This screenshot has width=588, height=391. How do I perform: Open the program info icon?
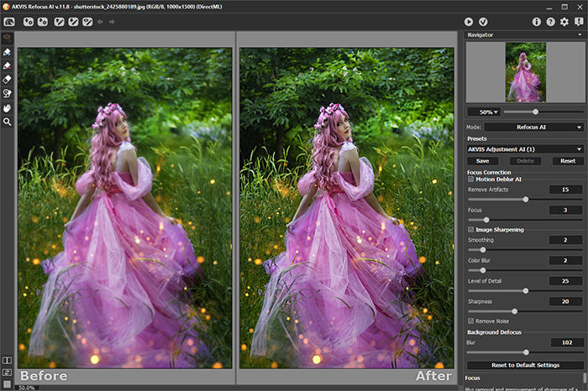click(x=537, y=21)
